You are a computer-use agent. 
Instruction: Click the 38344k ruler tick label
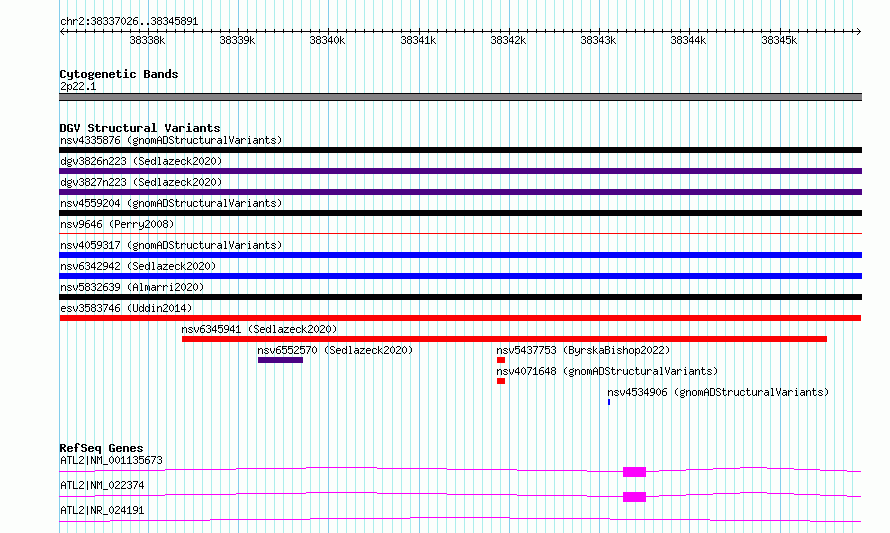click(x=688, y=40)
